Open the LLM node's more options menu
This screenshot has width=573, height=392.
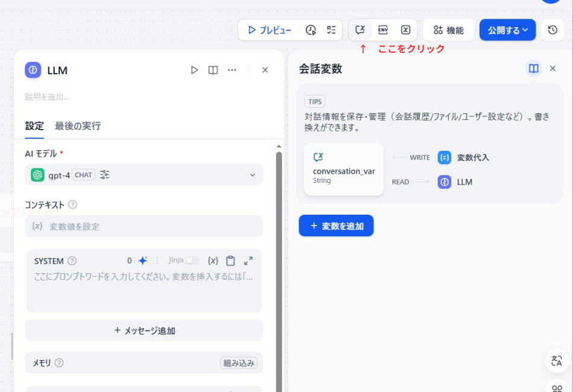pyautogui.click(x=232, y=70)
